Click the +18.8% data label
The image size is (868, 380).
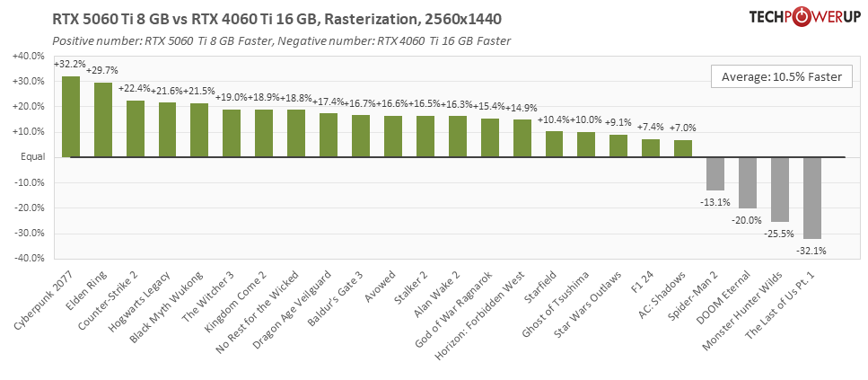point(295,98)
